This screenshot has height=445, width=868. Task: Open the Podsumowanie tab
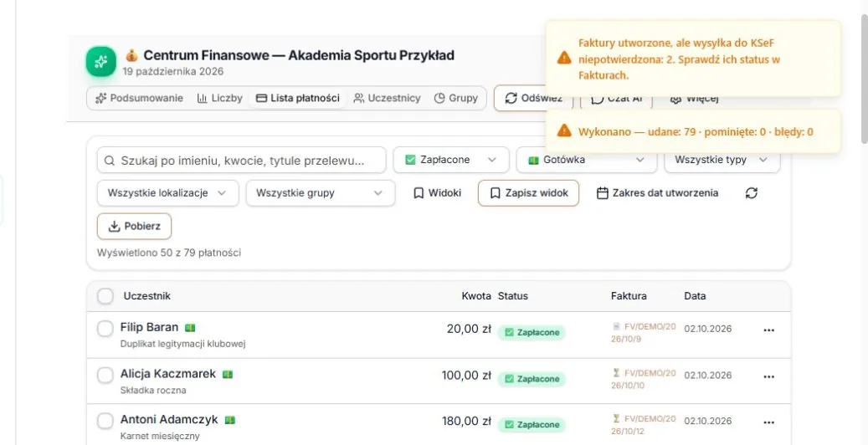point(139,98)
